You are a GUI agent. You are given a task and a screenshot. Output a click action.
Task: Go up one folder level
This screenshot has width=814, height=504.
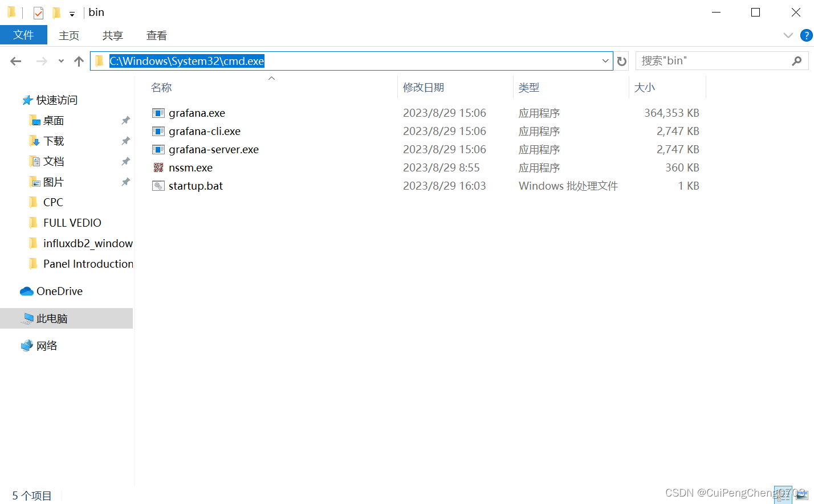click(x=79, y=61)
